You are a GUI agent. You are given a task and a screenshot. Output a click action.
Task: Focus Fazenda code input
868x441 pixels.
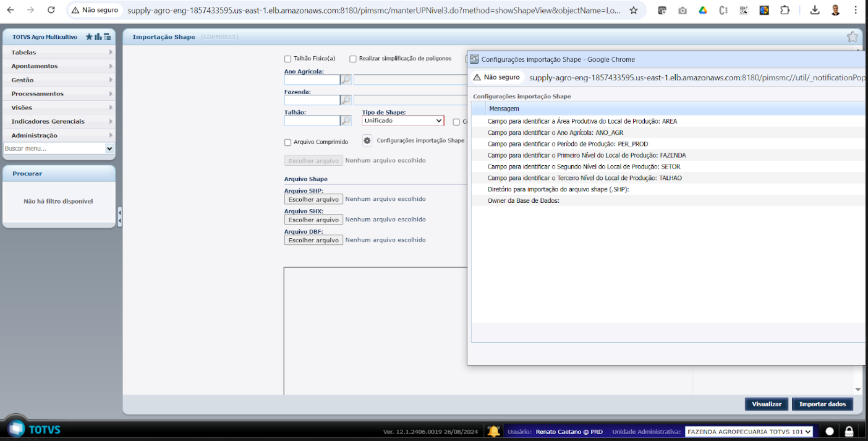click(312, 100)
